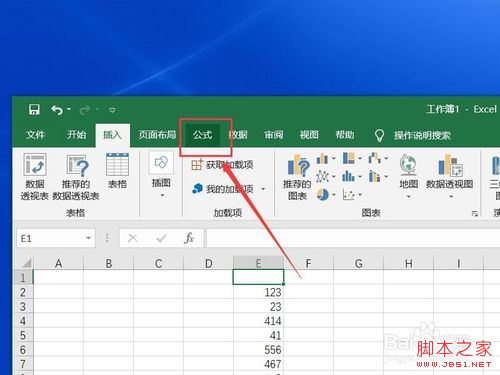This screenshot has height=375, width=500.
Task: Switch to the 公式 Formulas tab
Action: [x=203, y=135]
